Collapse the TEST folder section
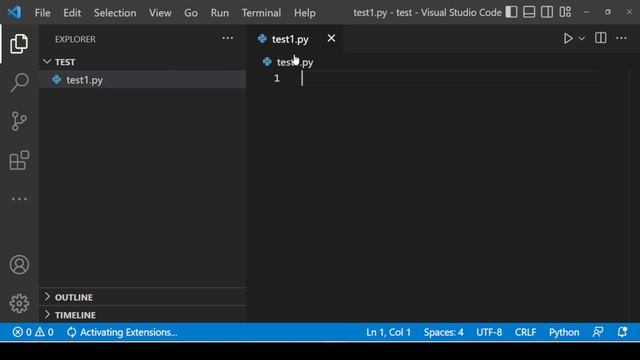Image resolution: width=640 pixels, height=360 pixels. (x=142, y=62)
